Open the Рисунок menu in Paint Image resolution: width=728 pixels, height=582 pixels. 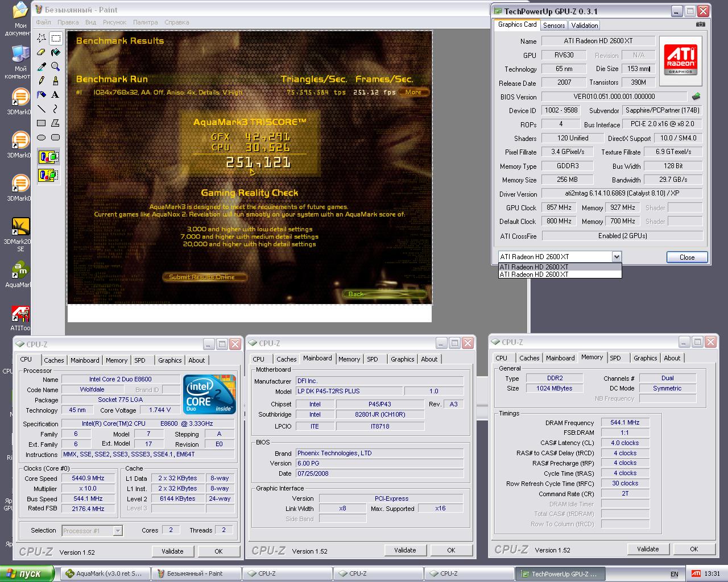pos(115,22)
